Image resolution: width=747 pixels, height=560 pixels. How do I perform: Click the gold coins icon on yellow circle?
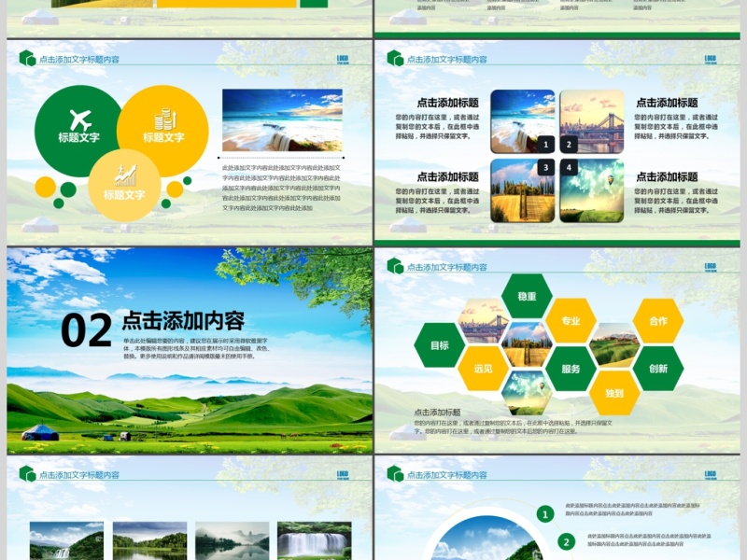point(163,119)
